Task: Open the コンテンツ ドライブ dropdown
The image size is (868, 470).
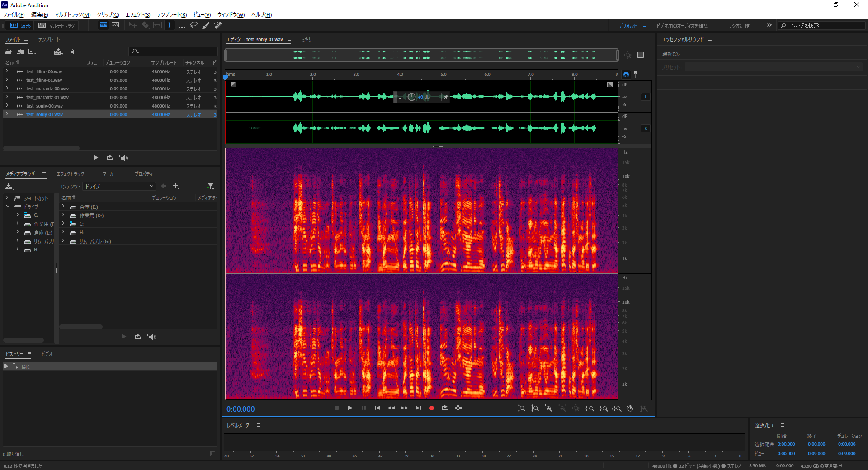Action: click(119, 186)
